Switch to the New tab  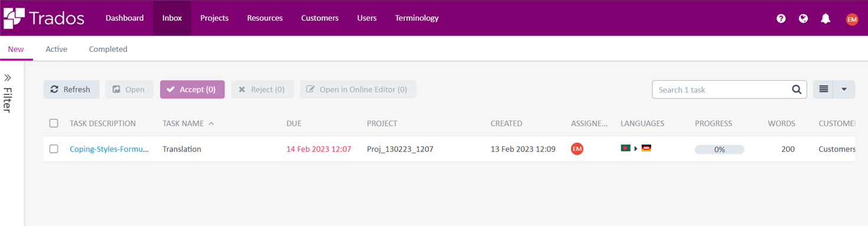(x=16, y=49)
